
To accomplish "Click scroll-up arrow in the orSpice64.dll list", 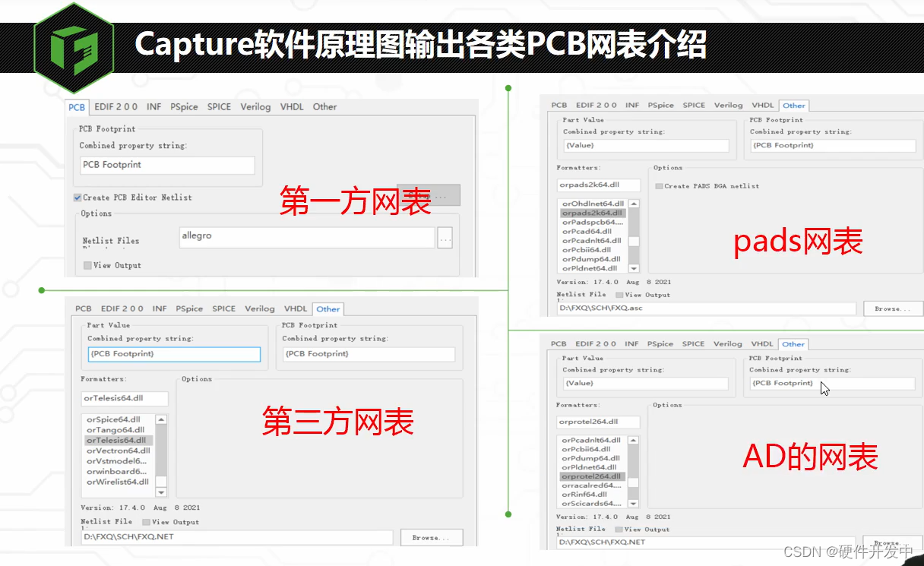I will pyautogui.click(x=161, y=420).
